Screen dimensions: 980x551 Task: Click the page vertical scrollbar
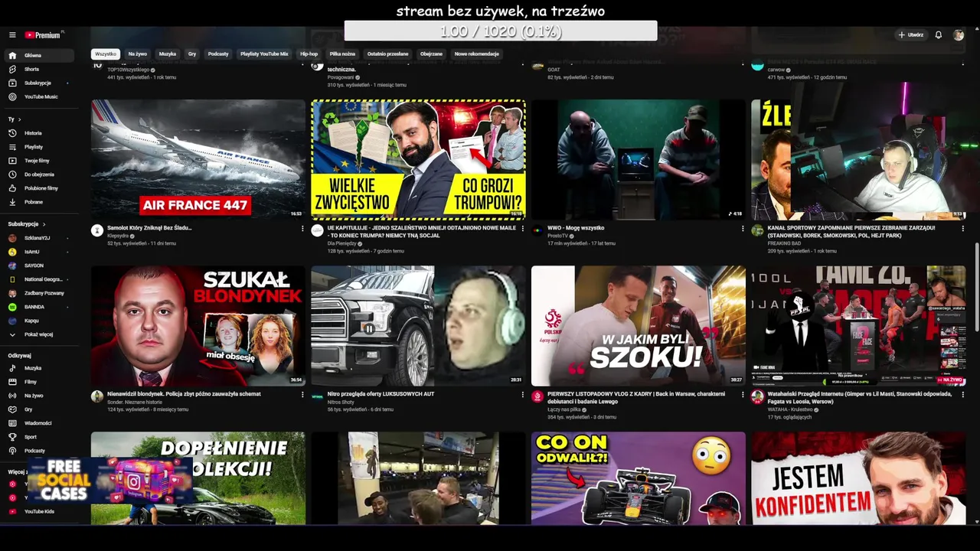pyautogui.click(x=976, y=287)
